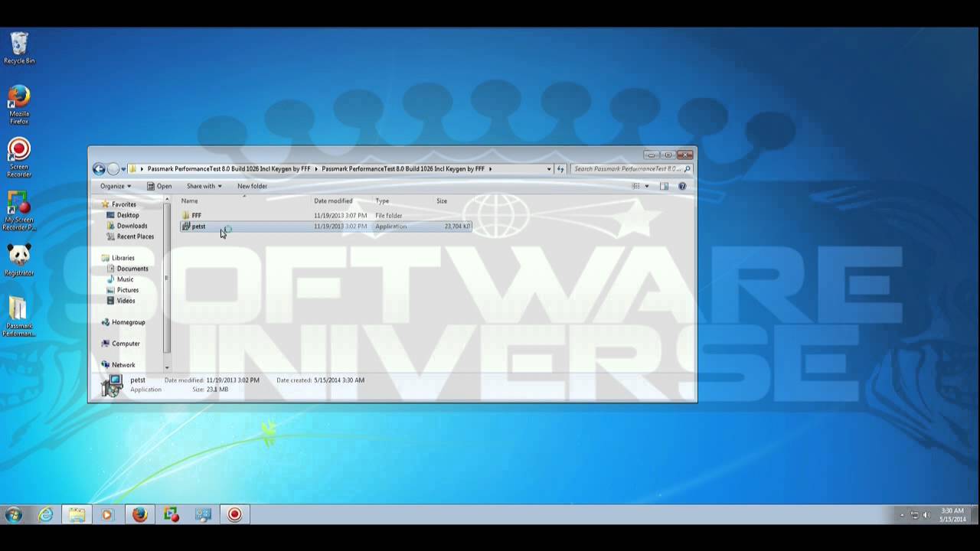Select the Passmark PerformanceTest desktop folder
The height and width of the screenshot is (551, 980).
coord(19,317)
